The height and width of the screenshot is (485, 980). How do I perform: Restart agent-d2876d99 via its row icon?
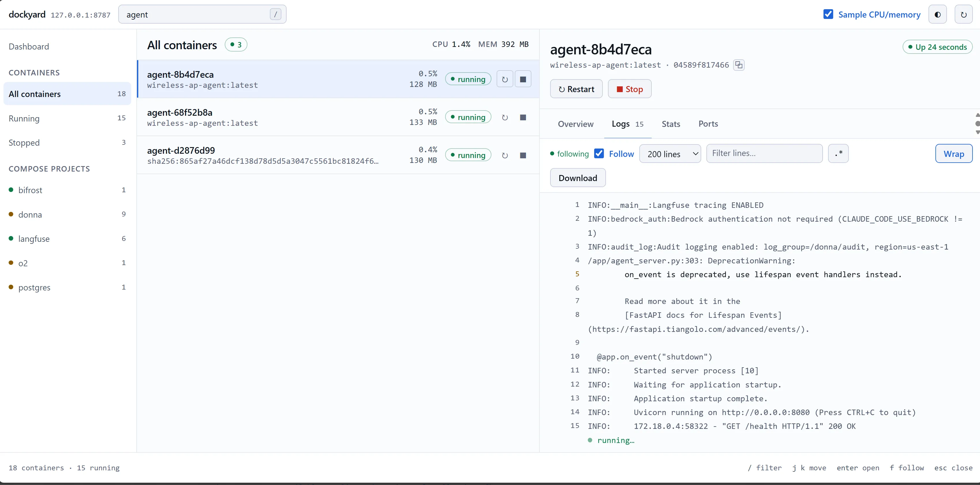[504, 155]
